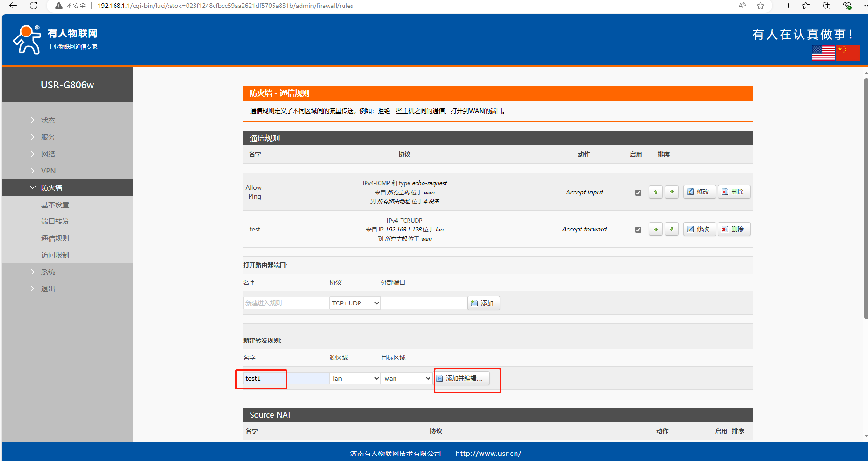Open 端口转发 in the firewall submenu

point(55,221)
